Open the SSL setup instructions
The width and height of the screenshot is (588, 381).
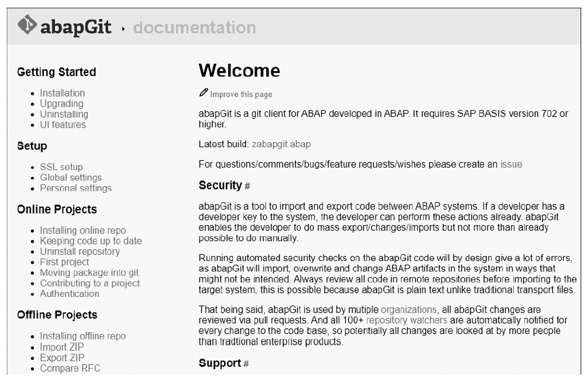click(61, 167)
